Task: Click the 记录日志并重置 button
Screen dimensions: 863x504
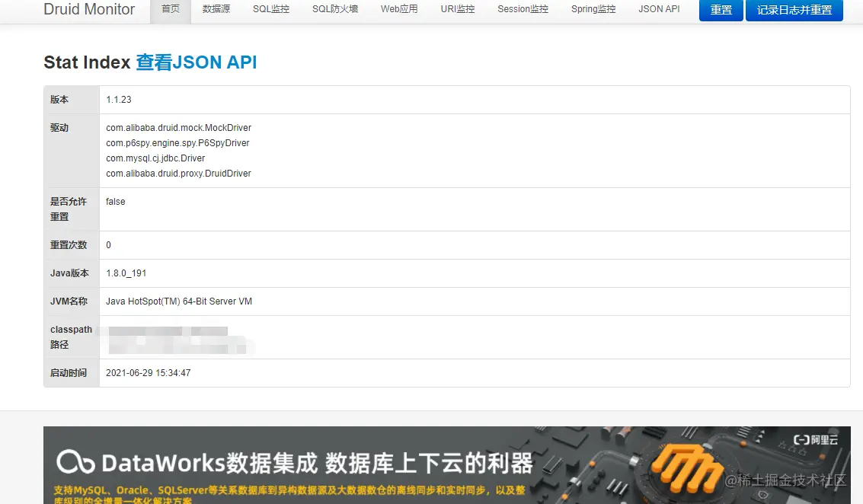Action: [794, 10]
